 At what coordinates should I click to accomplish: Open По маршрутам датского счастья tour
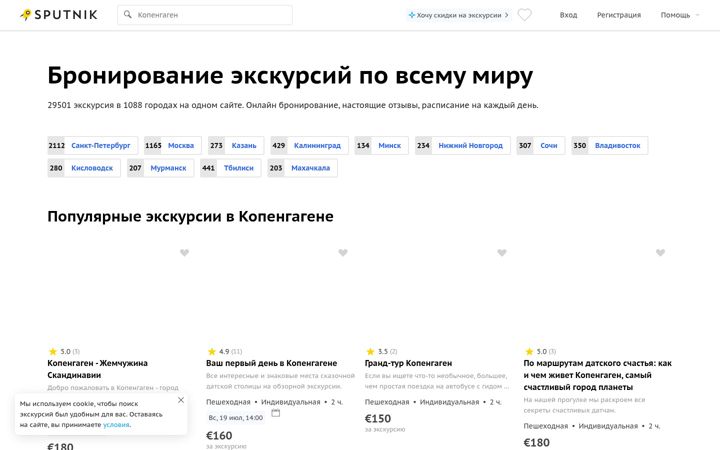click(597, 375)
